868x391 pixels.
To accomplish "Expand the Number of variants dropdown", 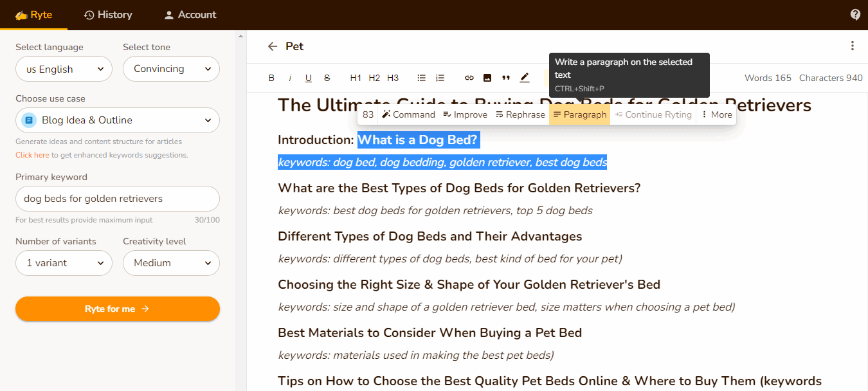I will coord(63,263).
